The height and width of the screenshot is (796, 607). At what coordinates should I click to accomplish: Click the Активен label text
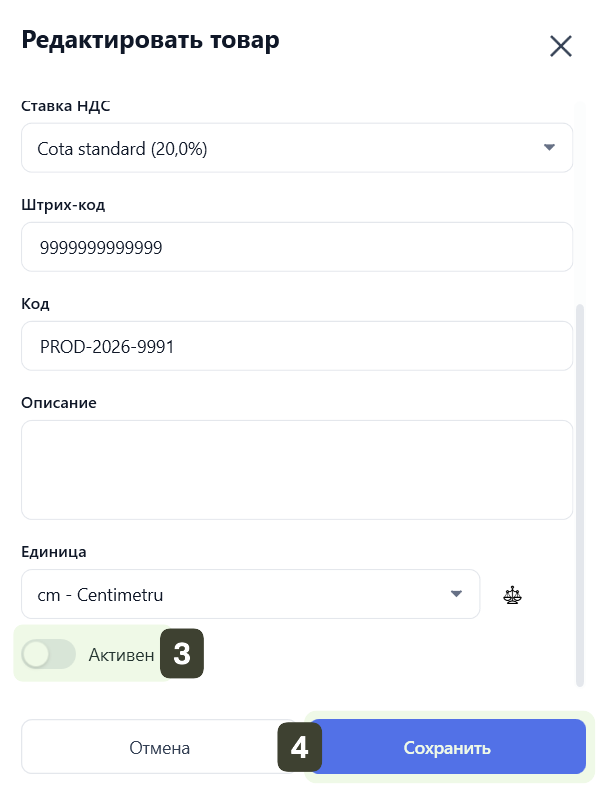pos(121,656)
